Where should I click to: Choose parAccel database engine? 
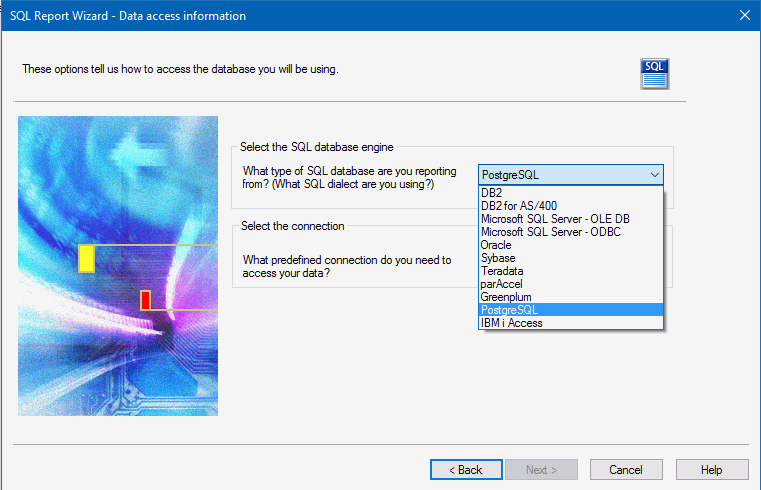coord(571,284)
